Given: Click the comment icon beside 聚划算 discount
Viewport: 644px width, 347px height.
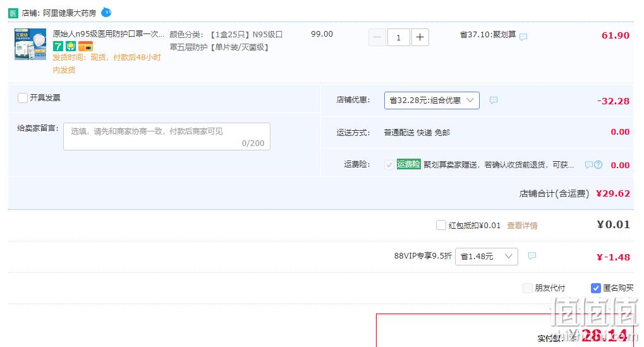Looking at the screenshot, I should [x=523, y=37].
